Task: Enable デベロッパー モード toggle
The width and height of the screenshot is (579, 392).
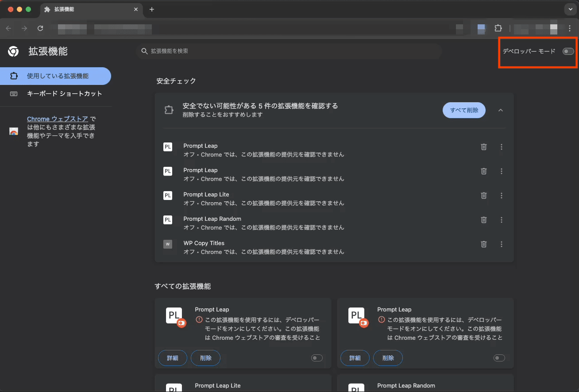Action: (x=568, y=51)
